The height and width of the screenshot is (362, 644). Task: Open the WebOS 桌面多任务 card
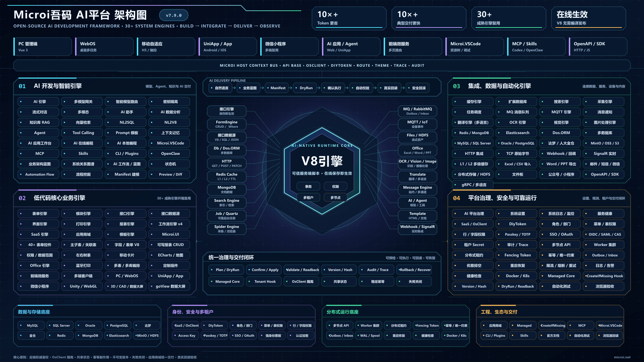click(104, 47)
